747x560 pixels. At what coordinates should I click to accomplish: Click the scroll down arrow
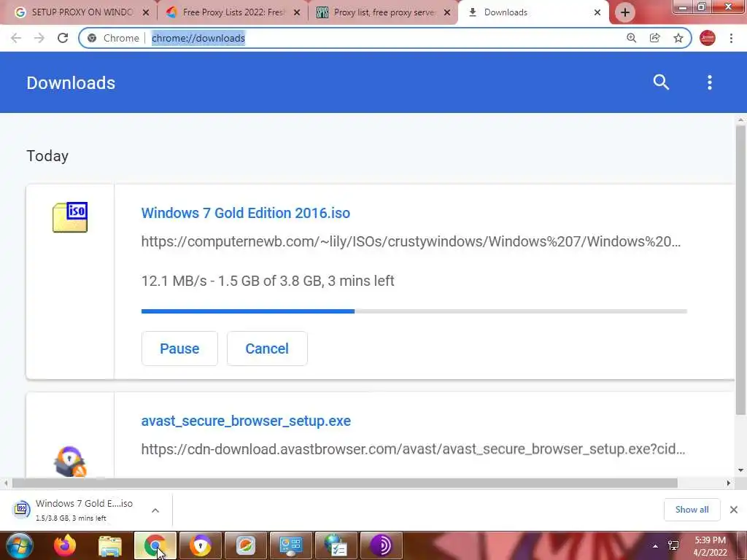tap(740, 470)
